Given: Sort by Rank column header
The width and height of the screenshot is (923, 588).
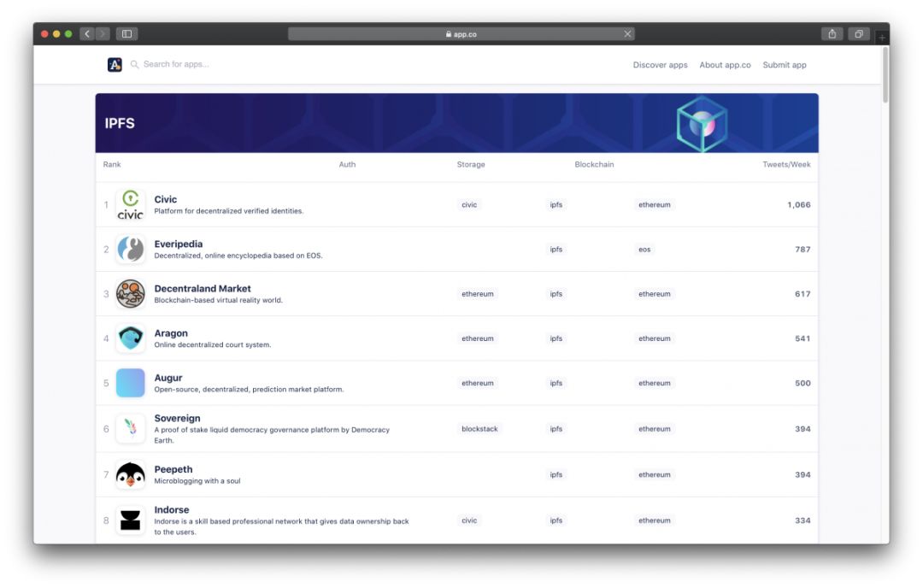Looking at the screenshot, I should pyautogui.click(x=112, y=164).
